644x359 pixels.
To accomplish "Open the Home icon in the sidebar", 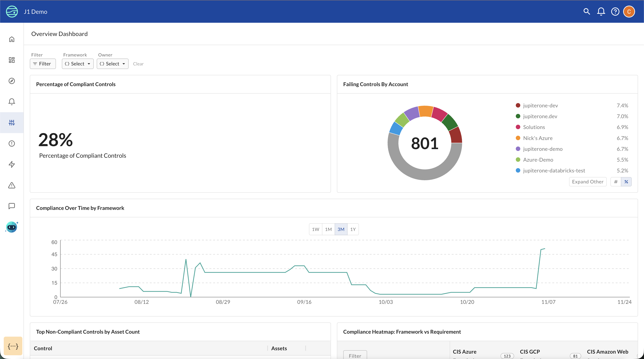I will pos(12,39).
